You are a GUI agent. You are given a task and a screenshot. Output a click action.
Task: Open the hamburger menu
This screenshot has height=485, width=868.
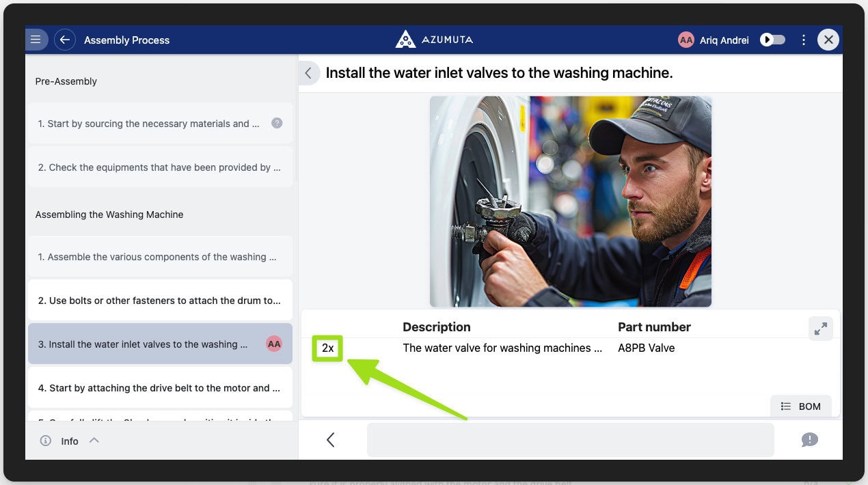pyautogui.click(x=36, y=40)
